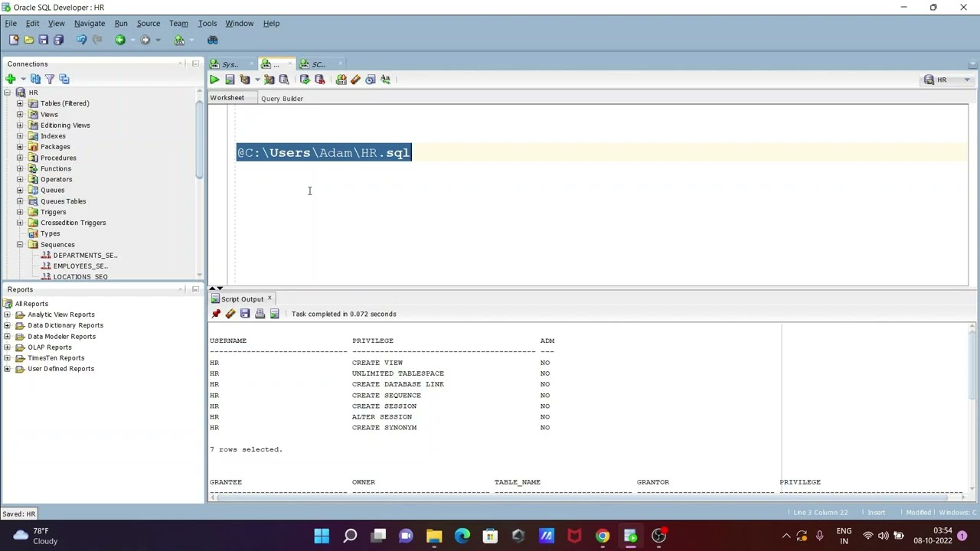Viewport: 980px width, 551px height.
Task: Click the Open folder icon in main toolbar
Action: tap(28, 40)
